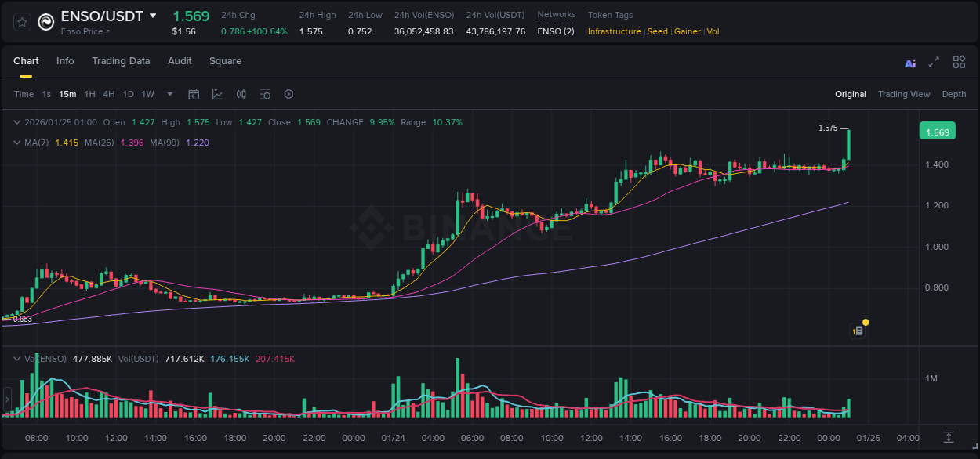
Task: Toggle the favorite star for ENSO/USDT
Action: click(21, 21)
